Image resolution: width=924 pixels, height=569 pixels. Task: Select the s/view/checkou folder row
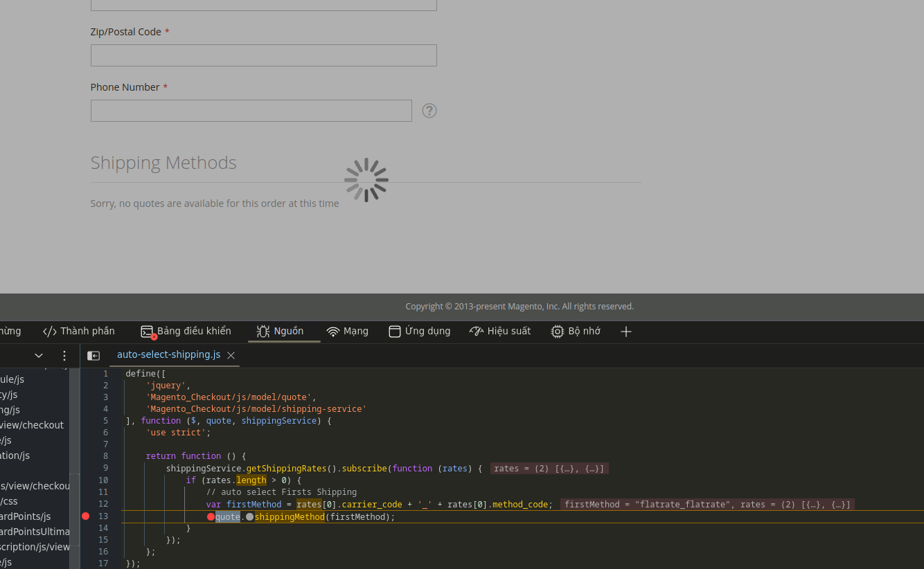tap(35, 486)
